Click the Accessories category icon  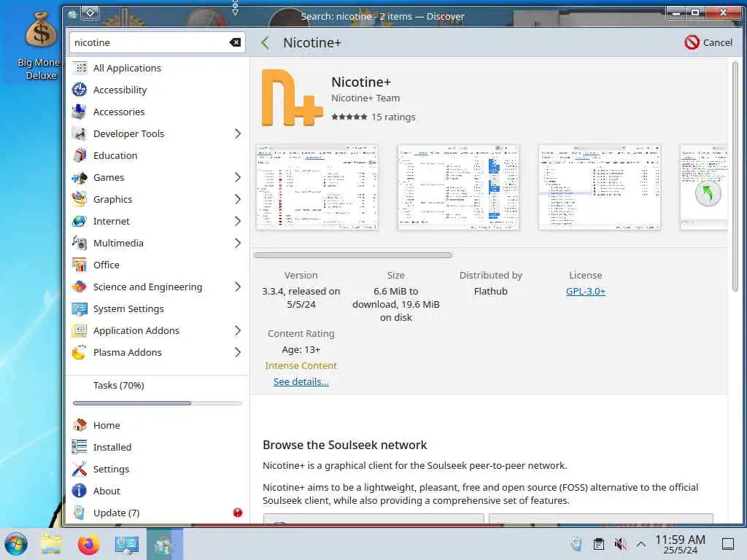80,112
